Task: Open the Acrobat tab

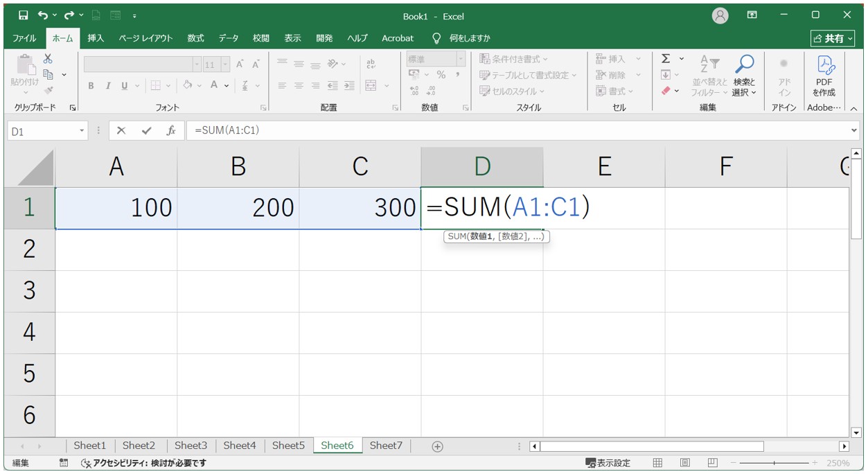Action: (398, 38)
